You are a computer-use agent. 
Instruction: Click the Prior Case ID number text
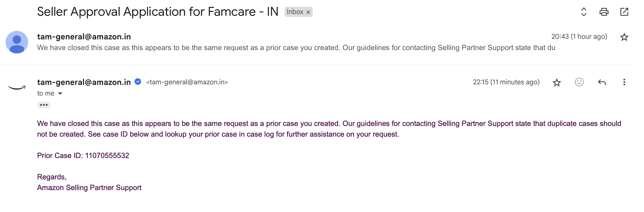107,155
